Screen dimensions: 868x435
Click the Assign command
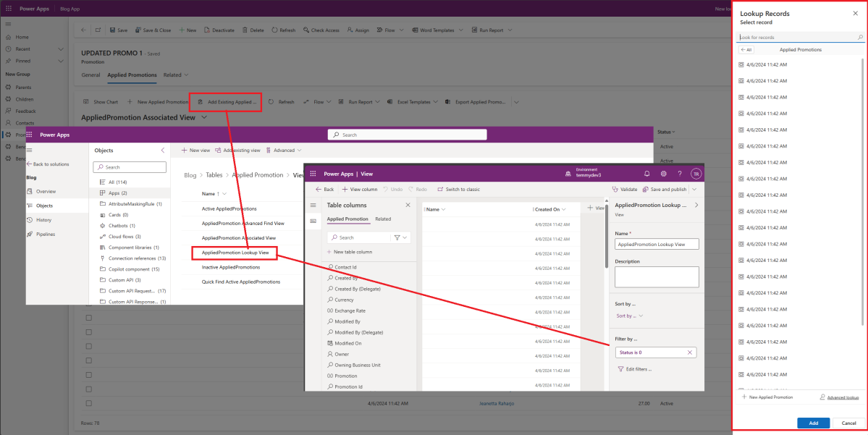coord(358,30)
